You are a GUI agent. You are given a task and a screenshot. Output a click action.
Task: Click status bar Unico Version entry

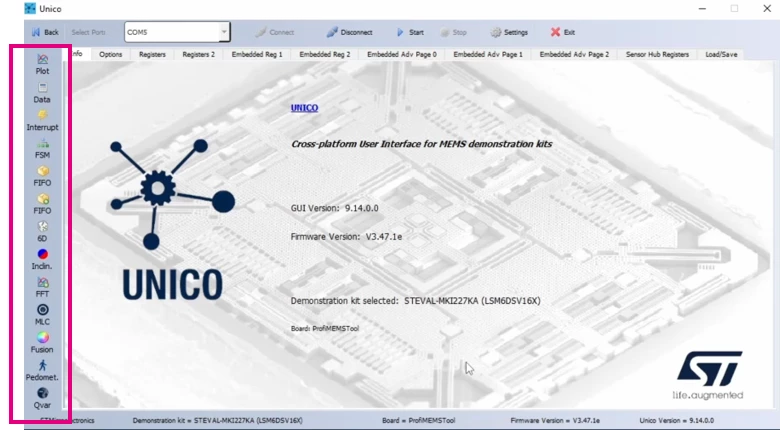pos(677,421)
